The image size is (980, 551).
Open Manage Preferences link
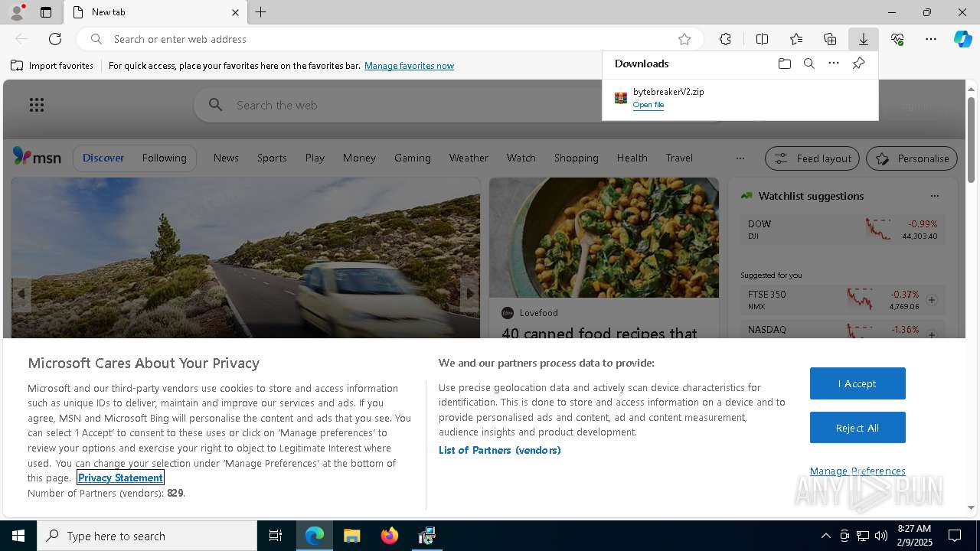[857, 471]
